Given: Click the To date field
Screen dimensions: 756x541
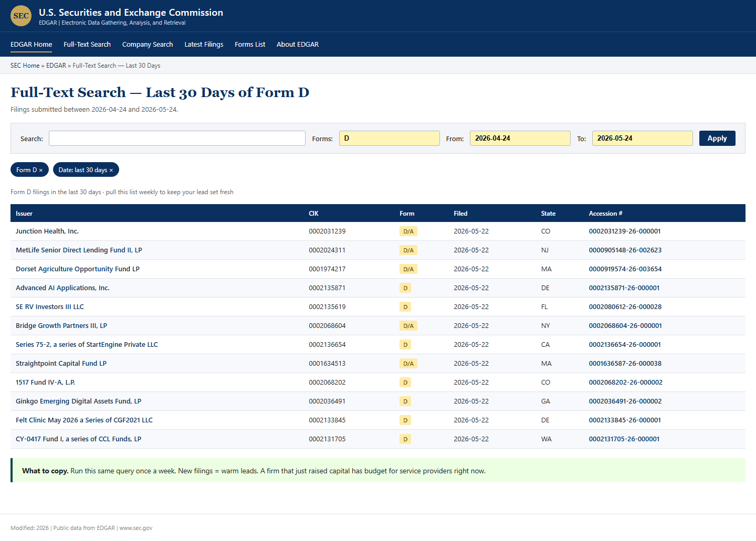Looking at the screenshot, I should [642, 139].
